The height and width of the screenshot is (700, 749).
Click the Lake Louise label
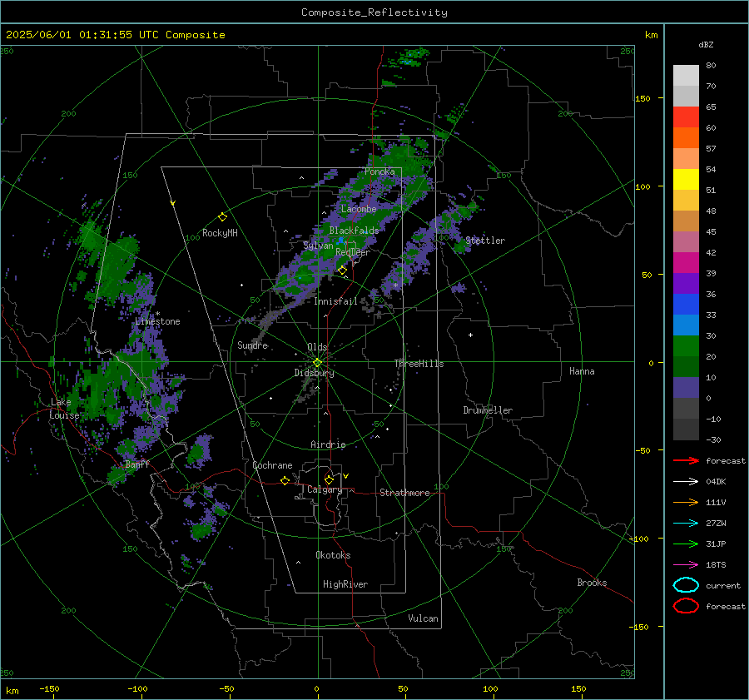pos(64,409)
